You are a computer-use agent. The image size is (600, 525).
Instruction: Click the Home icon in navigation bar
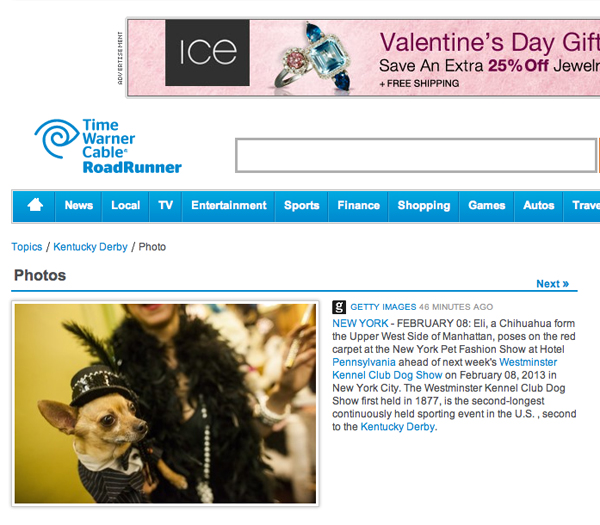[x=35, y=205]
